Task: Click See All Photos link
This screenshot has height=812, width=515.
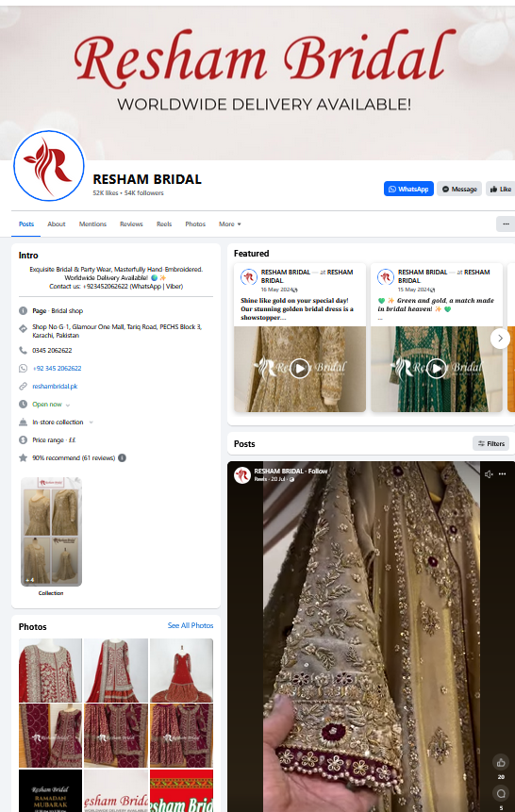Action: pyautogui.click(x=191, y=625)
